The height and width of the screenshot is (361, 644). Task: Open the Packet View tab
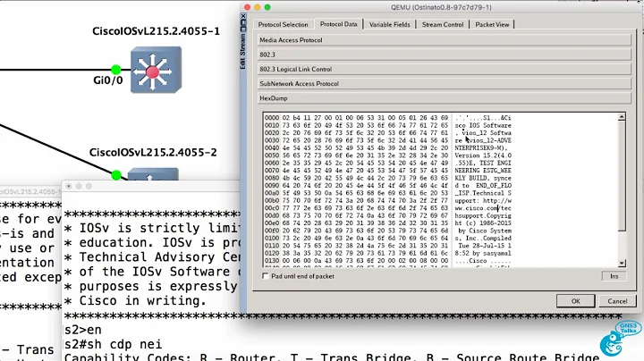pyautogui.click(x=492, y=25)
